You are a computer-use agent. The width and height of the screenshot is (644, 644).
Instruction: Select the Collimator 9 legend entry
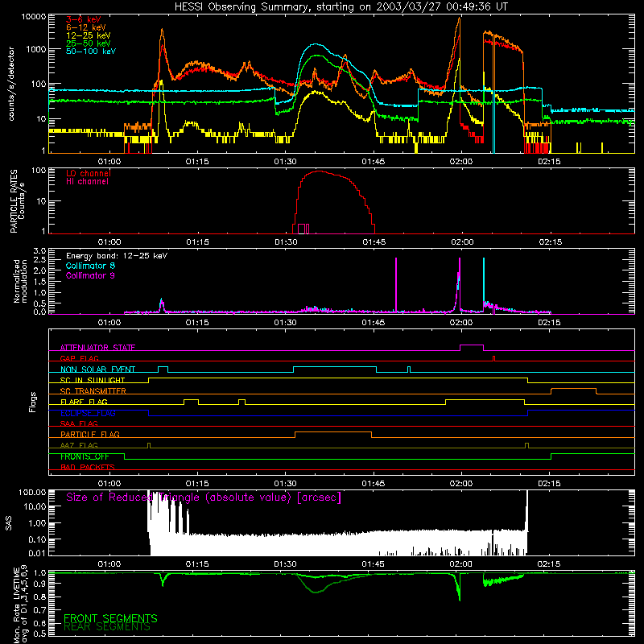[90, 275]
